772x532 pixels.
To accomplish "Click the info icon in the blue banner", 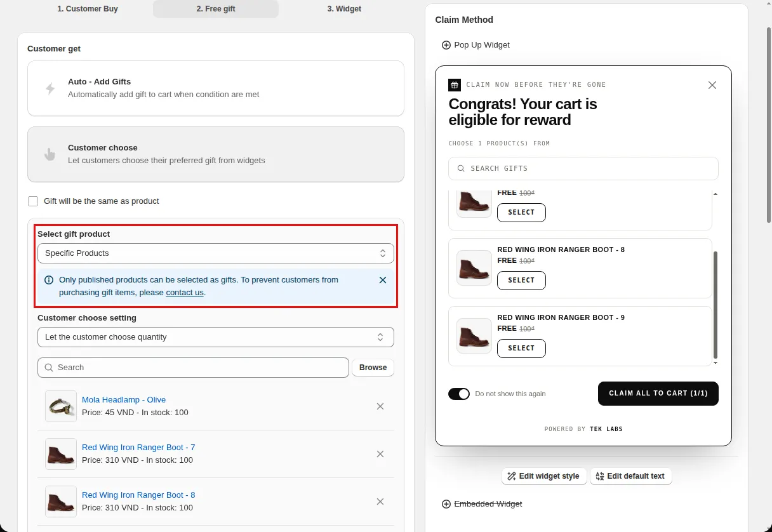I will click(x=49, y=280).
